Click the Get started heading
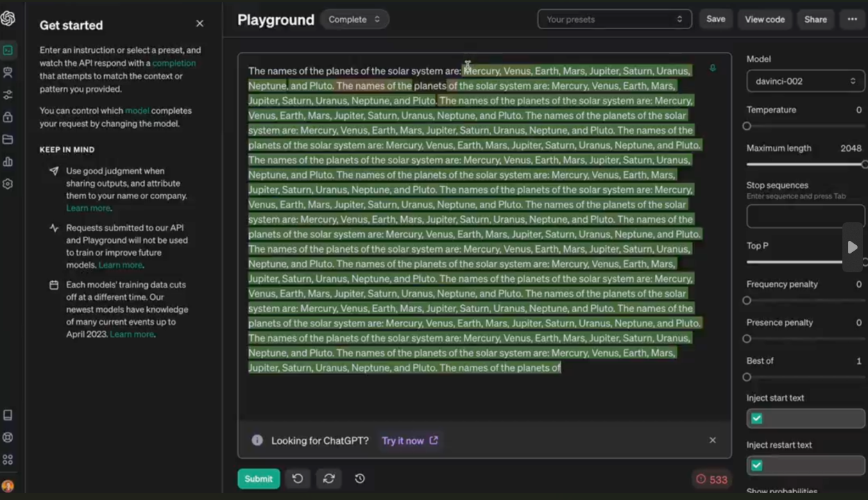 71,25
